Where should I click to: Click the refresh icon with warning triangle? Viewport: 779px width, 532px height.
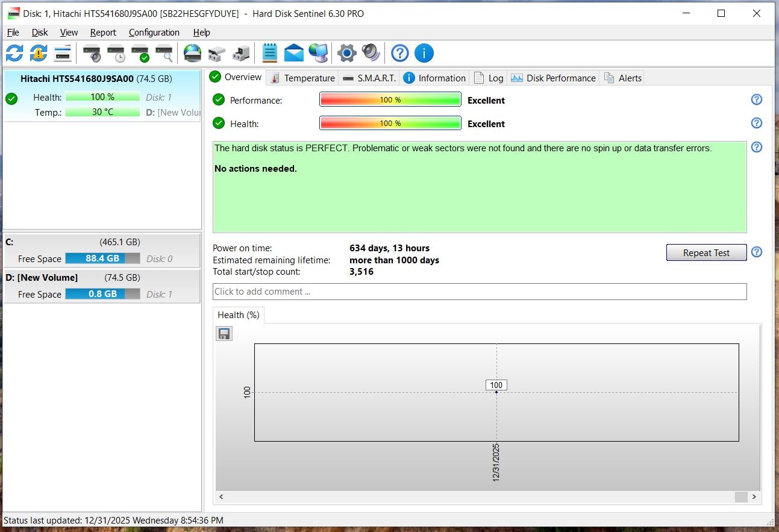(x=39, y=53)
